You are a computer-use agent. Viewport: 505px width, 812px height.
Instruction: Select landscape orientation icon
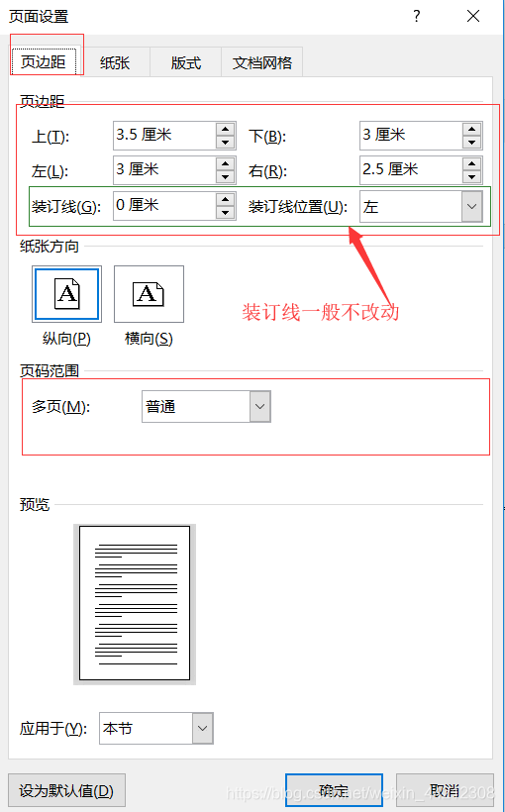tap(149, 294)
